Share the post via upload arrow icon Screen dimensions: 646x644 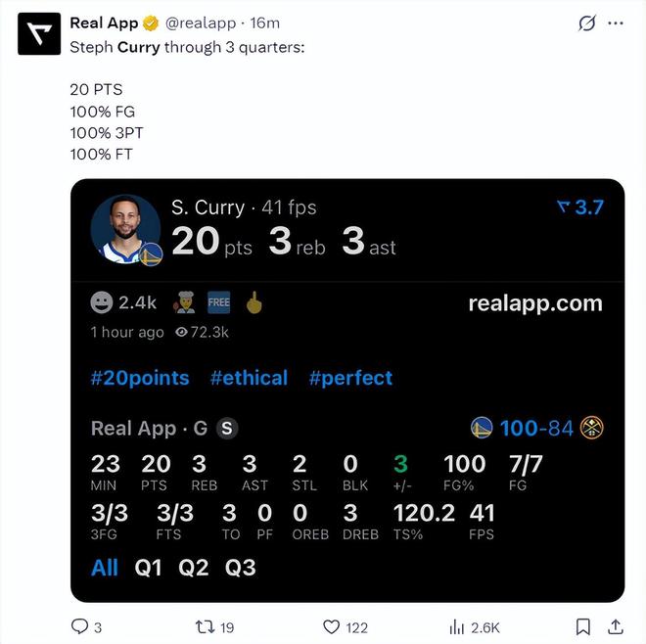coord(615,626)
